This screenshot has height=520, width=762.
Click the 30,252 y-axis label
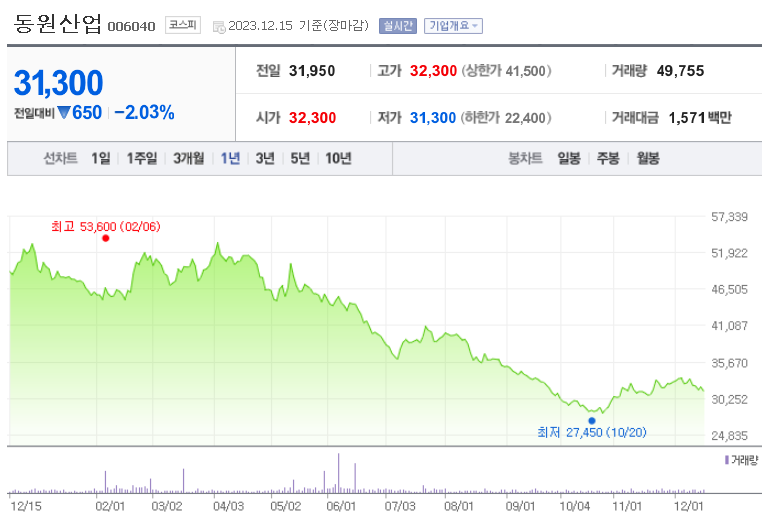(729, 399)
